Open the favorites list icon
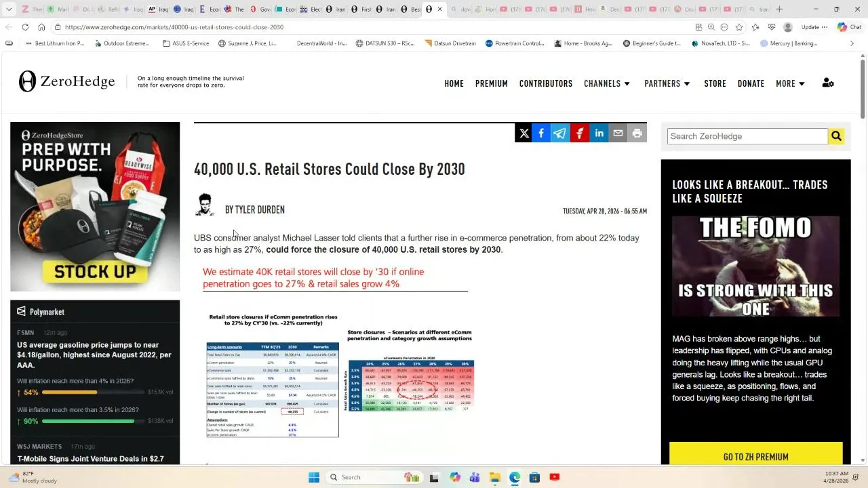868x488 pixels. (755, 27)
